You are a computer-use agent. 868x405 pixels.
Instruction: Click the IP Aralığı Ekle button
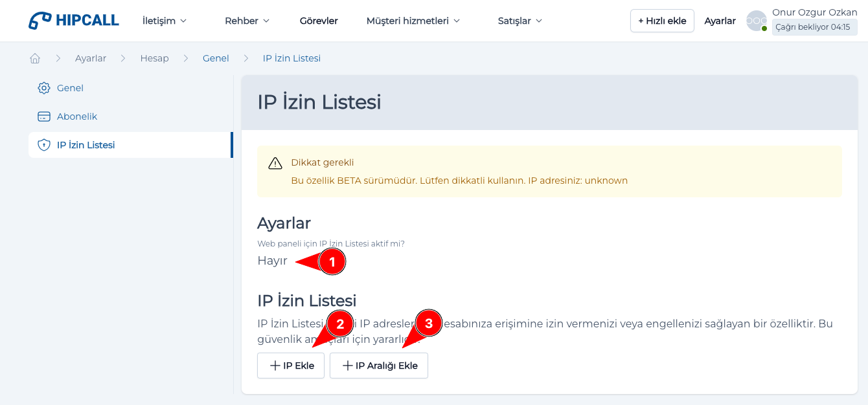tap(378, 365)
